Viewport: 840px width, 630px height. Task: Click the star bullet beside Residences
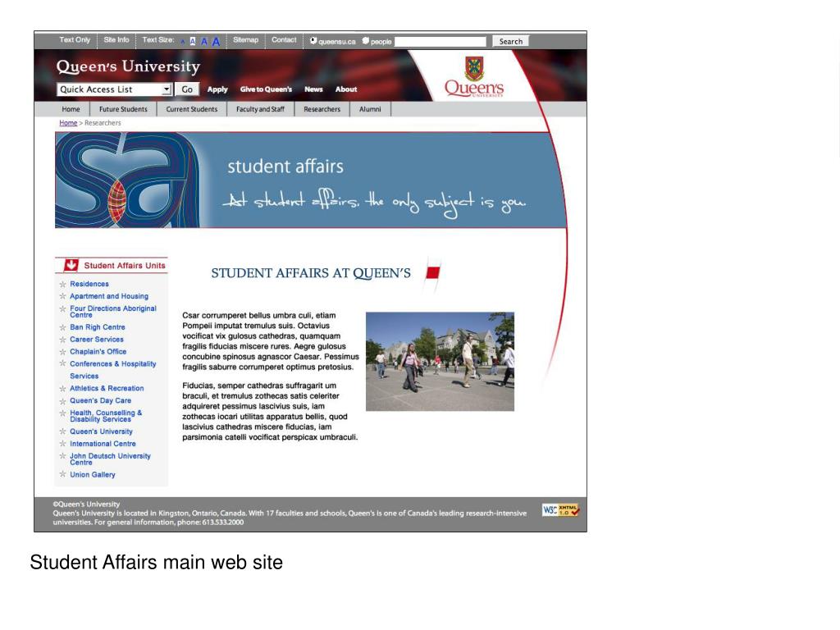click(x=62, y=284)
